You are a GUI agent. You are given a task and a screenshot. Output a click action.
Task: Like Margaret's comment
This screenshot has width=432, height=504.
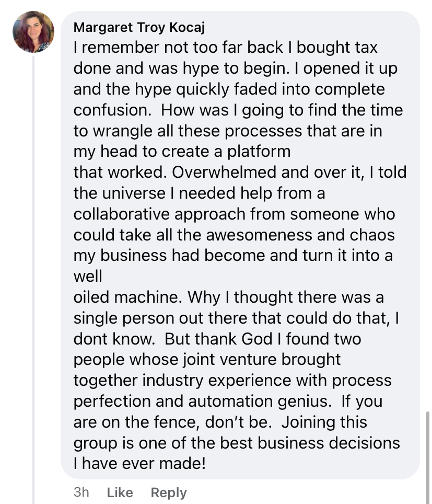120,492
